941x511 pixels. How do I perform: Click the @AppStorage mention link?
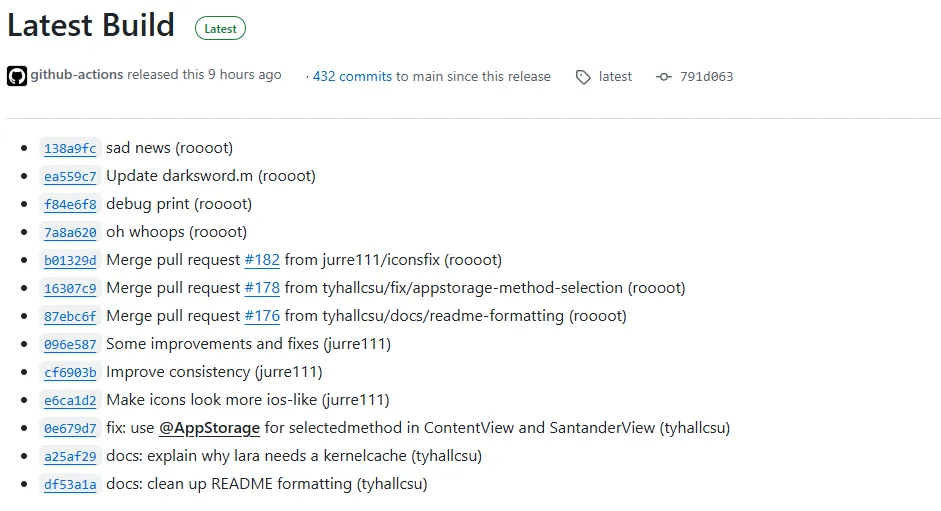(x=209, y=428)
